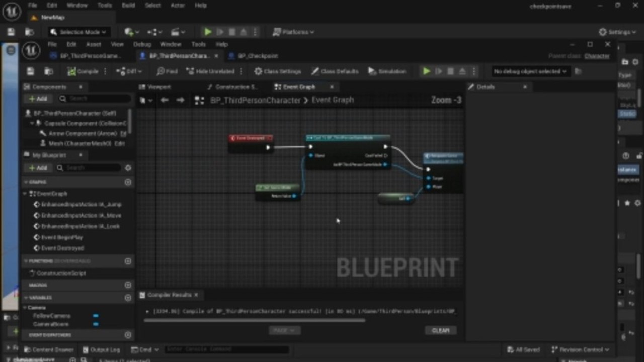Click the Eject button in the blueprint editor toolbar
This screenshot has width=644, height=362.
coord(462,71)
